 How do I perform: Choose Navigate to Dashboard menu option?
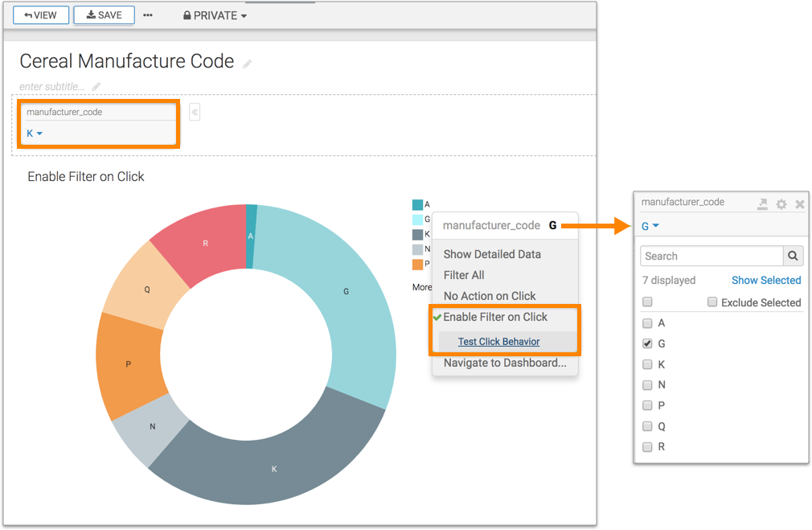(x=504, y=363)
